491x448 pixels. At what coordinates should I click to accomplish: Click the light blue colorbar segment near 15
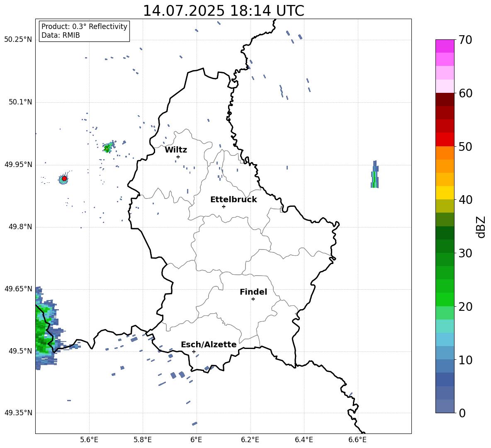445,339
